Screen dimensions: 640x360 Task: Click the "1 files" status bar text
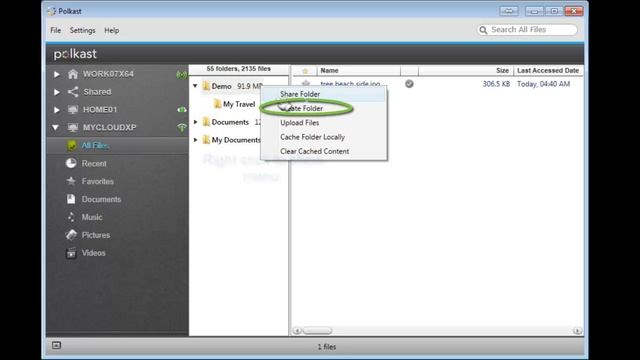[x=327, y=347]
